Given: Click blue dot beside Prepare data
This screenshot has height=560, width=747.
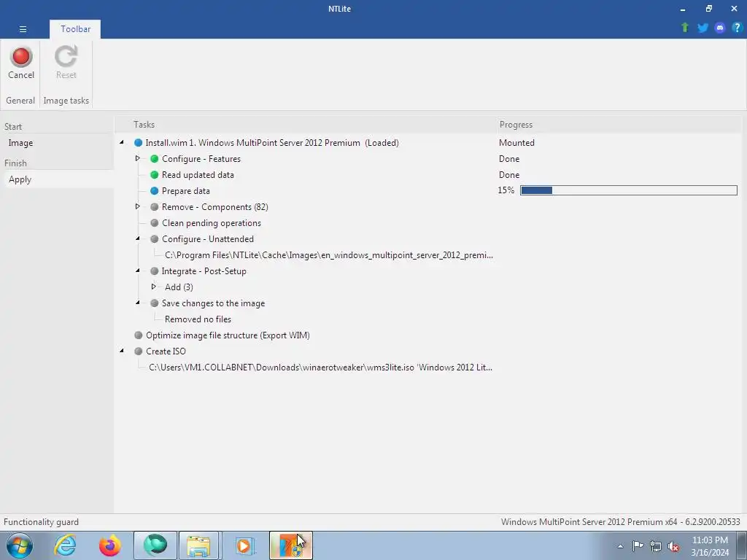Looking at the screenshot, I should click(x=155, y=191).
